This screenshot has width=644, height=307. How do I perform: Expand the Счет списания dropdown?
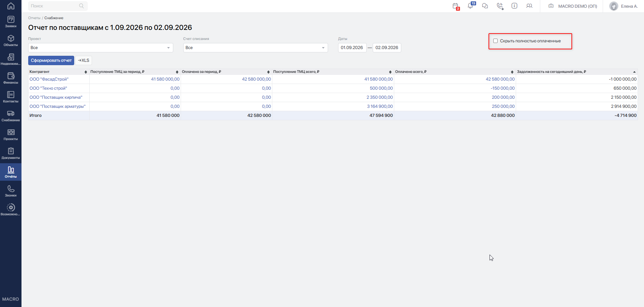click(256, 48)
